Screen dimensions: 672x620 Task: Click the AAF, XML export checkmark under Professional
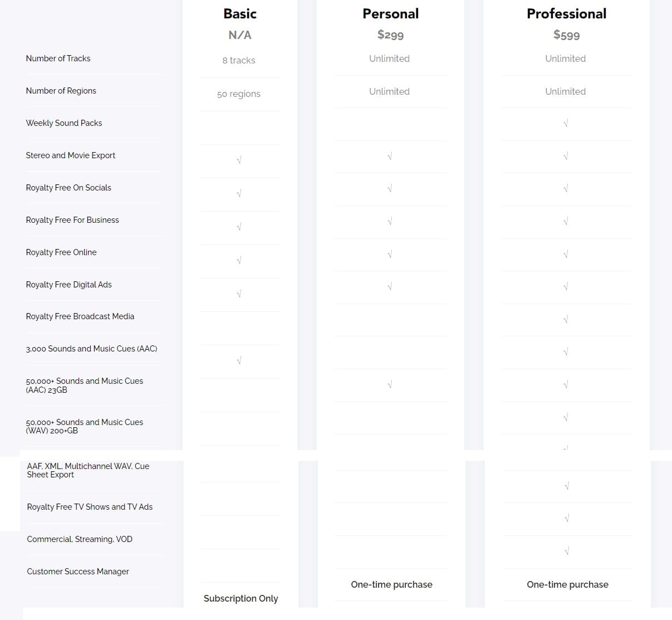567,486
